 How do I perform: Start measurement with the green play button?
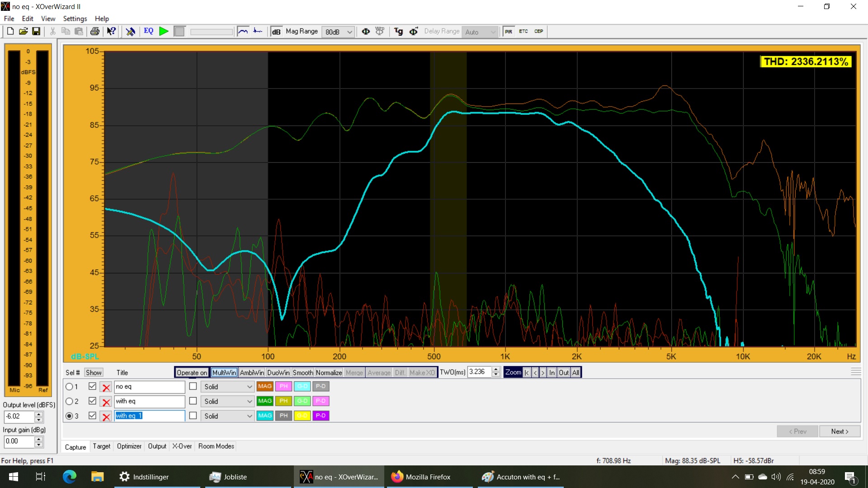point(164,31)
